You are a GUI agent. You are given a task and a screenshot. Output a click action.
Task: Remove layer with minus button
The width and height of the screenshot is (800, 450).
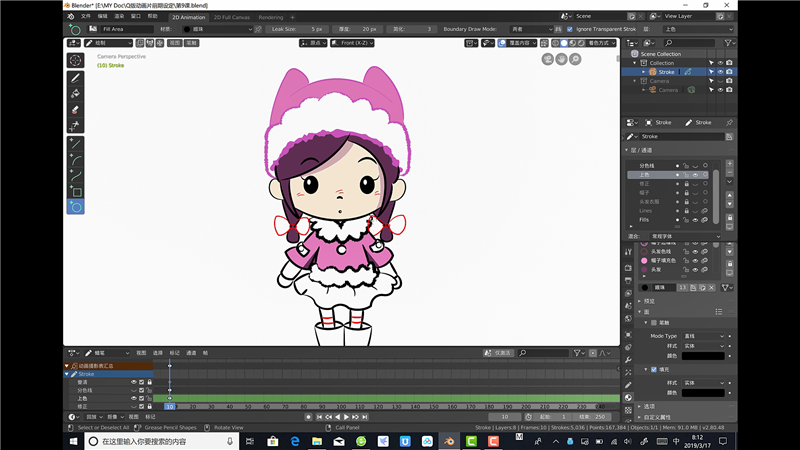pos(730,172)
